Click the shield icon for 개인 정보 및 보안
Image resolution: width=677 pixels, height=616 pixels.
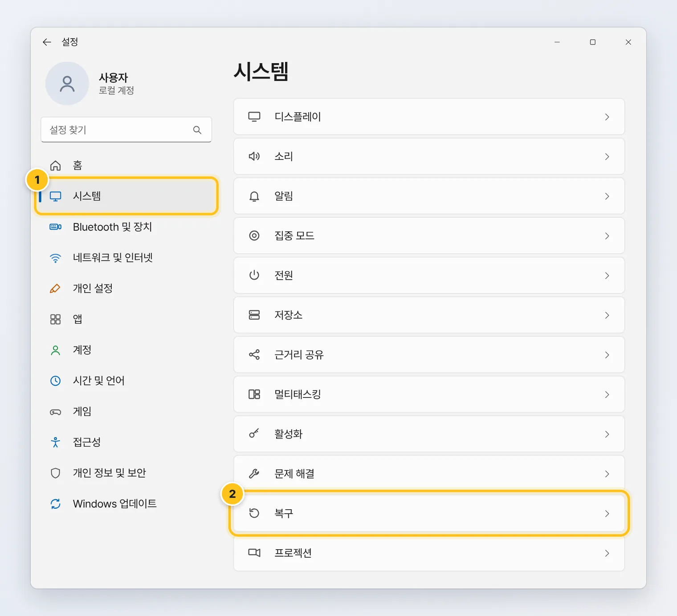pos(55,473)
